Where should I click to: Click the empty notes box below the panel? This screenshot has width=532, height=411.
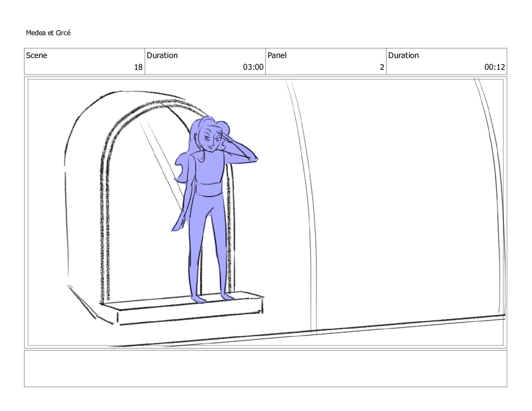coord(266,368)
